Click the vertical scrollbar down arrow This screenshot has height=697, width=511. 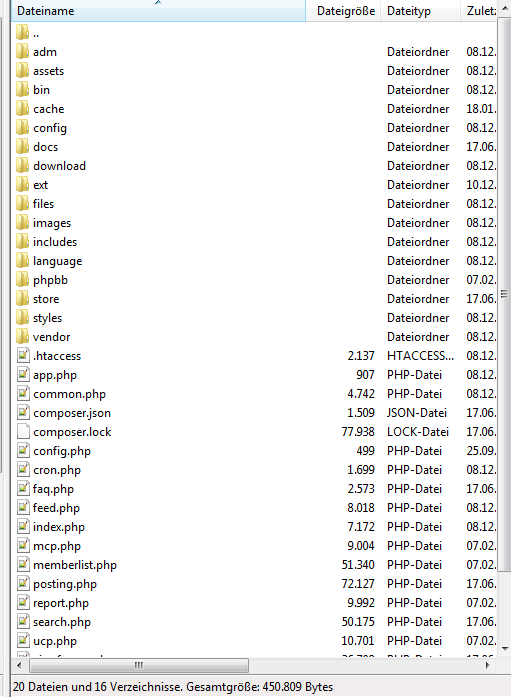[x=505, y=649]
